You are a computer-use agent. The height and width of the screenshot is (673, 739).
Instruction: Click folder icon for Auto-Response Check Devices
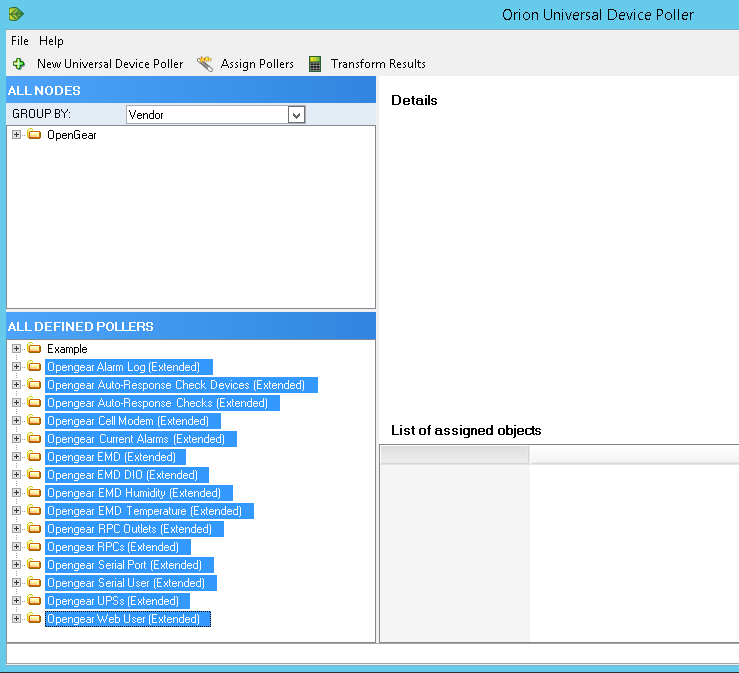pos(34,384)
